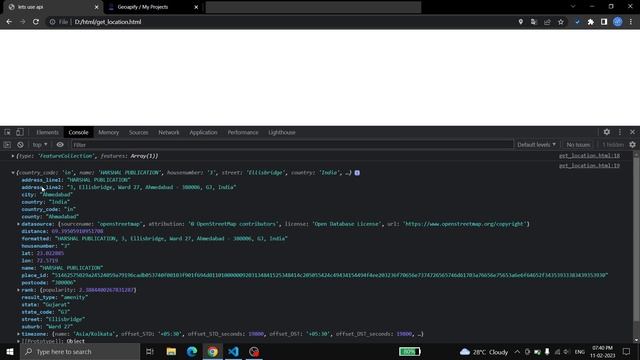Open File Explorer from the taskbar
This screenshot has width=640, height=360.
pos(171,351)
